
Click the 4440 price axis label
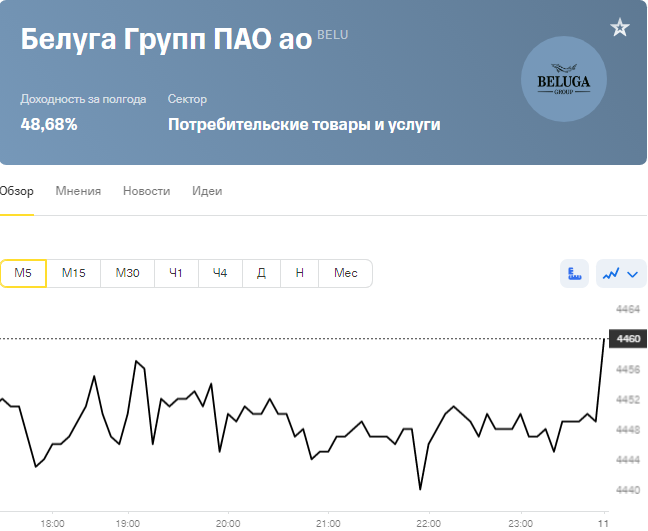point(628,490)
